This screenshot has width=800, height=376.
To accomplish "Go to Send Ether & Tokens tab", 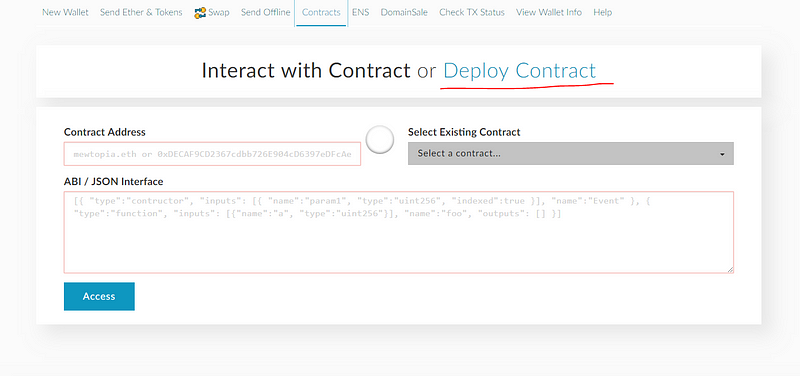I will coord(141,12).
